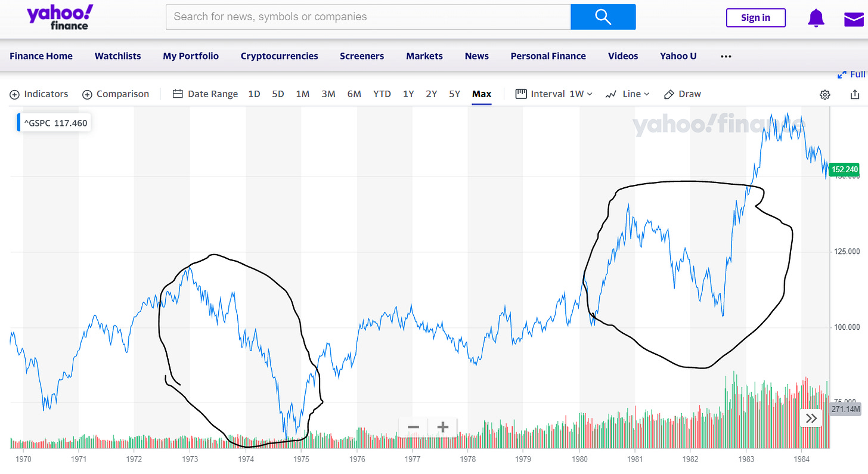Screen dimensions: 868x474
Task: Open notifications bell icon
Action: 816,18
